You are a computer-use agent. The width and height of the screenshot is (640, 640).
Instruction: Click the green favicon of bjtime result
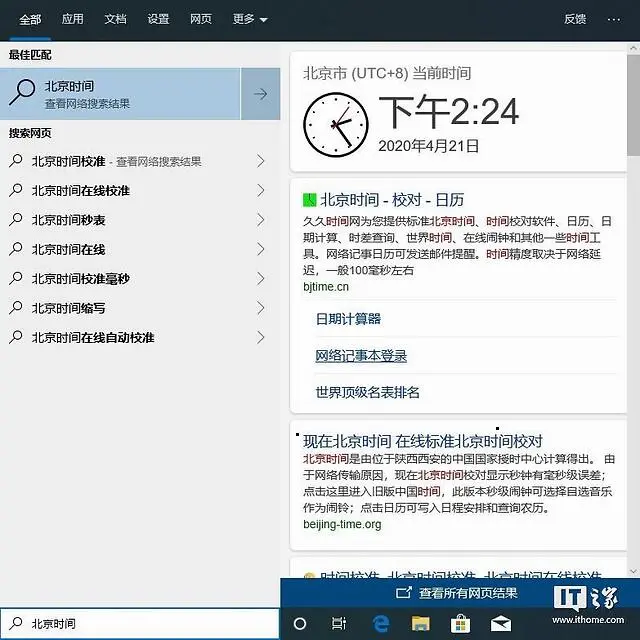[x=309, y=200]
